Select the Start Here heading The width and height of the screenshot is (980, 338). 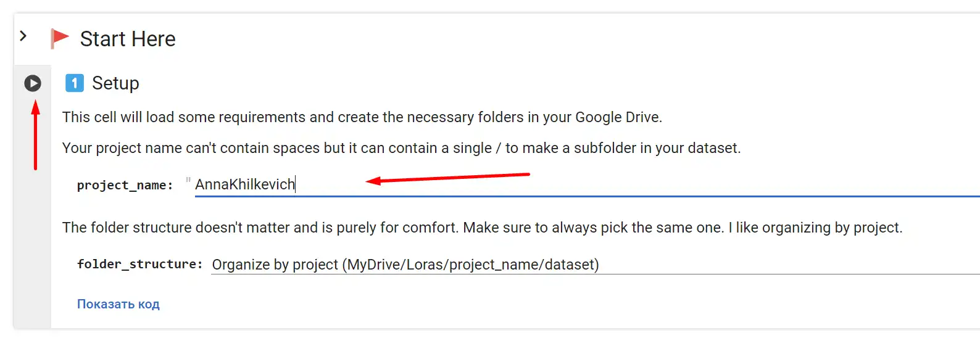[x=128, y=39]
